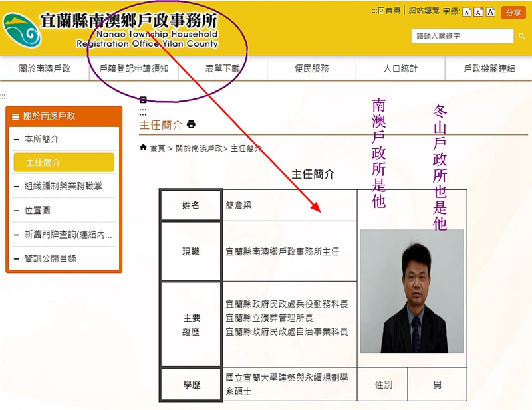Click the orange 分享 share button
Viewport: 532px width, 410px height.
click(x=513, y=13)
